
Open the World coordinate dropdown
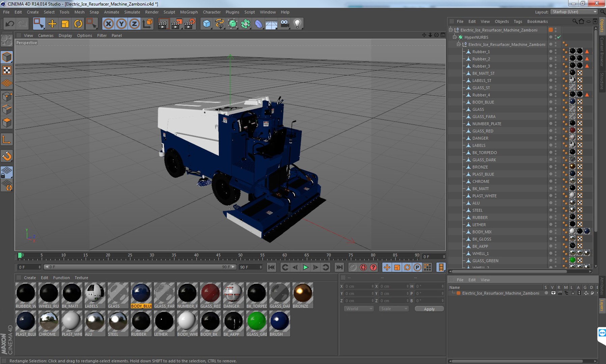[359, 309]
